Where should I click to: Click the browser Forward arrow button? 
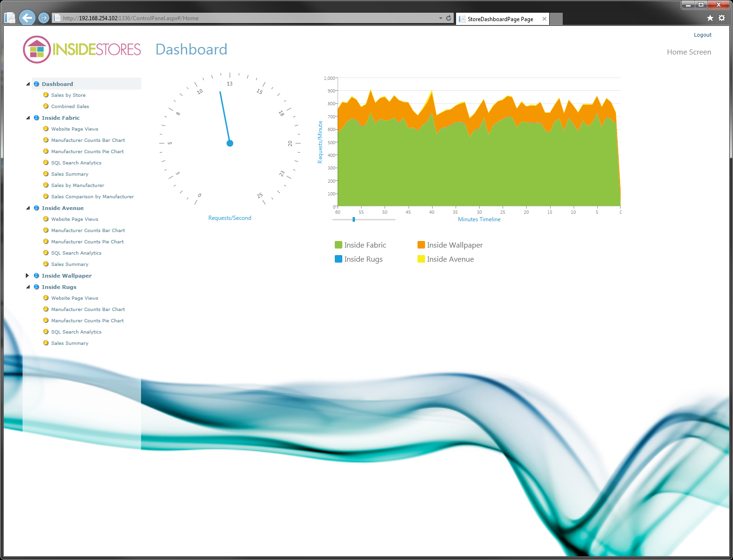pyautogui.click(x=43, y=18)
